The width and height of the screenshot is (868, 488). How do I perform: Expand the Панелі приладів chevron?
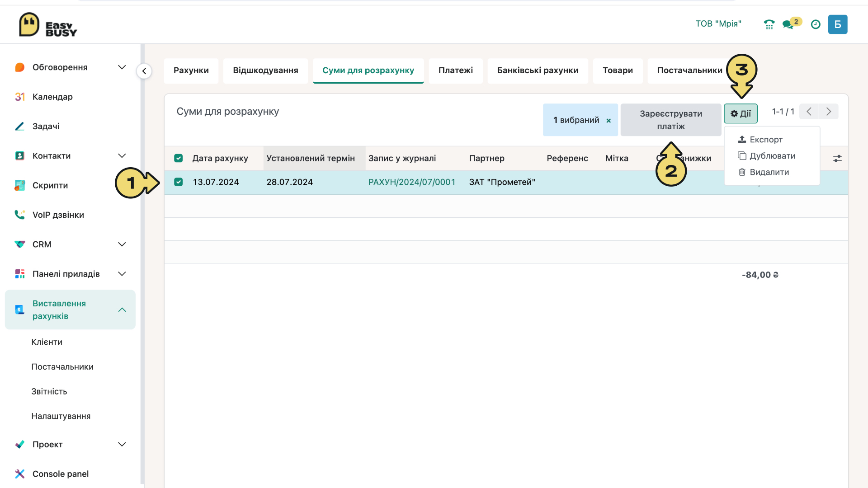pyautogui.click(x=122, y=274)
